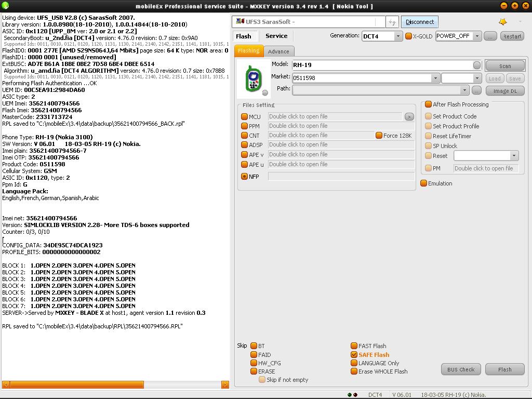Click the Scan button
Viewport: 532px width, 399px height.
pyautogui.click(x=505, y=66)
